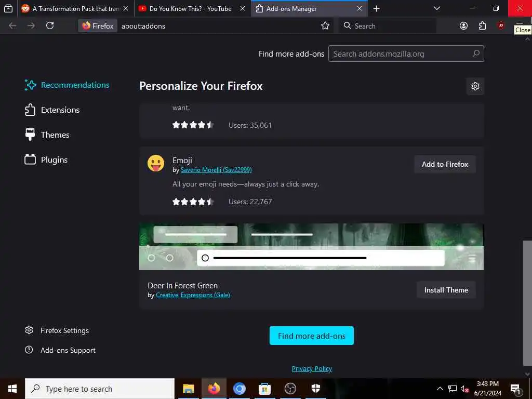Open a new tab with the plus button
Screen dimensions: 532x399
376,8
